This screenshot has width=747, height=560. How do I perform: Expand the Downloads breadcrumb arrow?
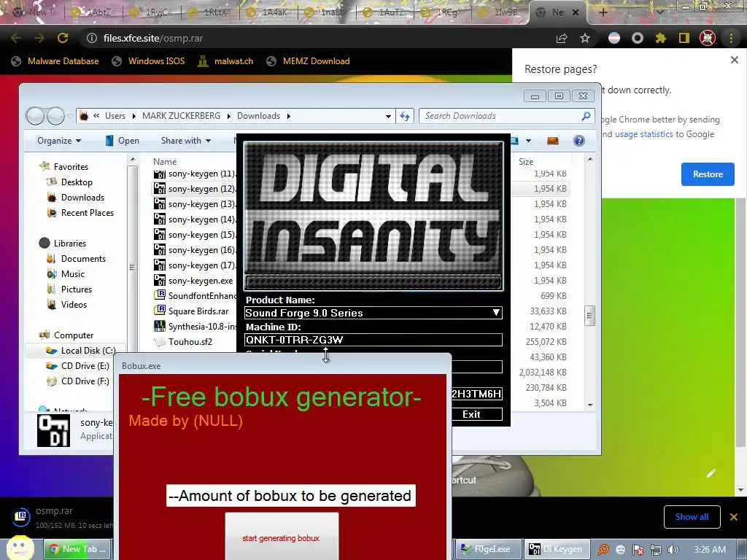(288, 116)
